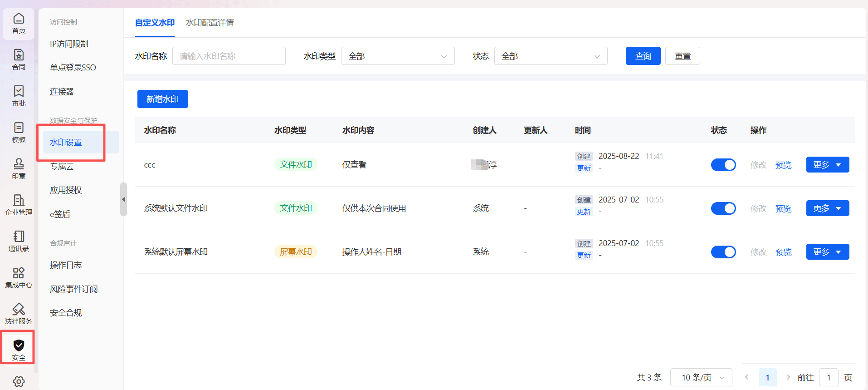Image resolution: width=868 pixels, height=390 pixels.
Task: Click 修改 link for 系统默认屏幕水印 row
Action: [x=758, y=252]
